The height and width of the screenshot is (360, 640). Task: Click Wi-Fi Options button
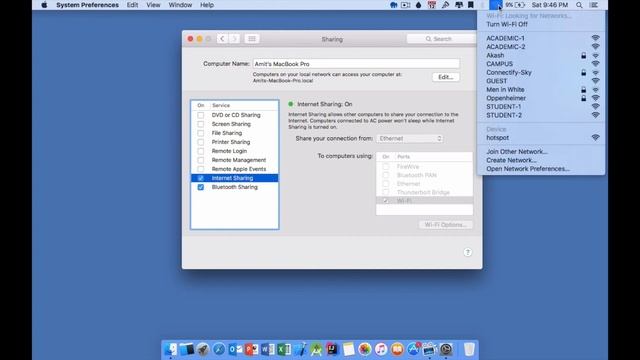(445, 224)
